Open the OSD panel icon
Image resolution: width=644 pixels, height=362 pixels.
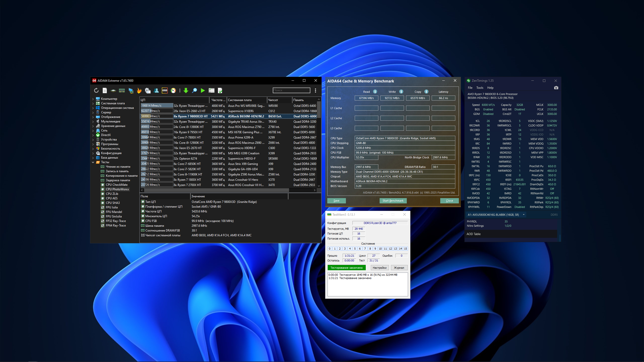(165, 90)
